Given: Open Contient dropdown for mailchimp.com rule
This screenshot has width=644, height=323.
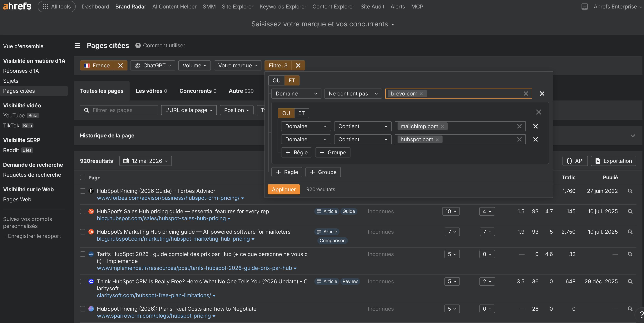Looking at the screenshot, I should coord(363,126).
